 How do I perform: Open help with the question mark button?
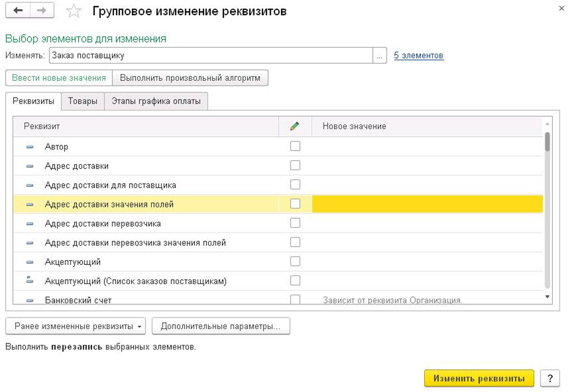pyautogui.click(x=550, y=378)
